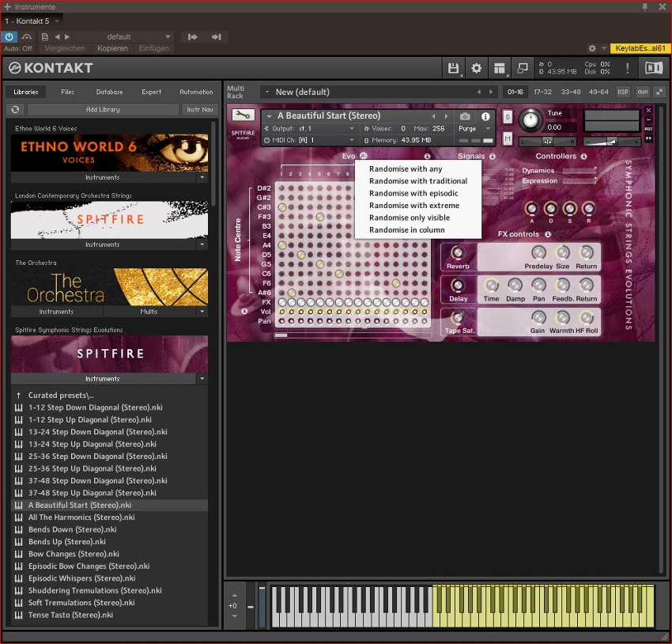Toggle the KSP multi script button
The width and height of the screenshot is (672, 644).
click(623, 92)
